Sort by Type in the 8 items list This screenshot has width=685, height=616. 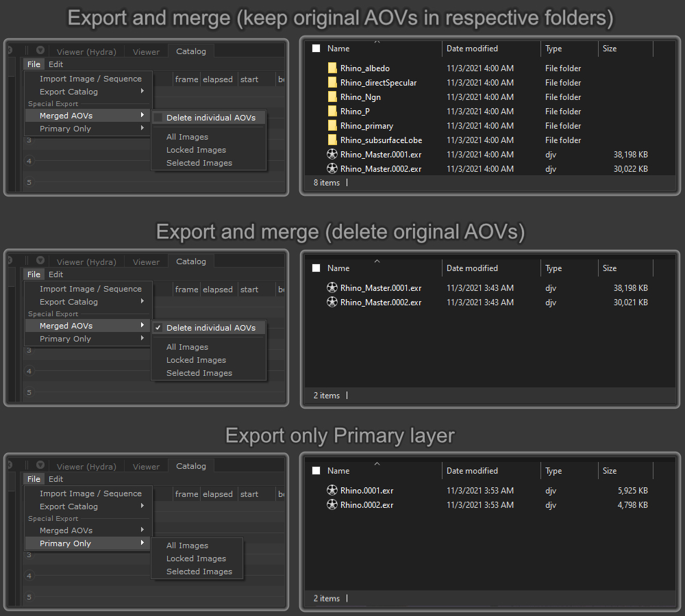click(553, 49)
